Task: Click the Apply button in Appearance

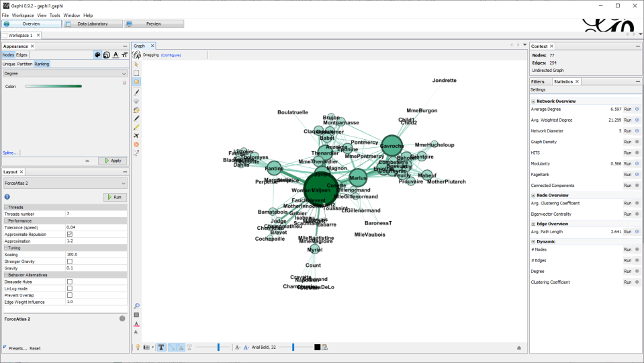Action: coord(113,161)
